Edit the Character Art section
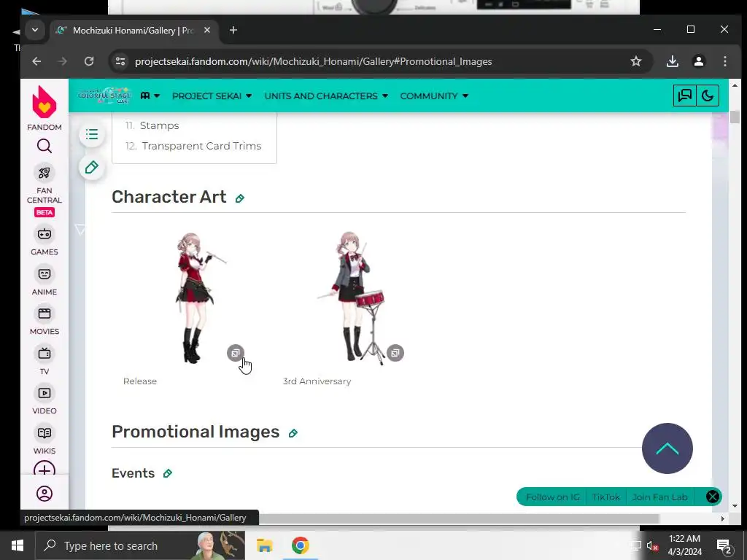 [x=240, y=198]
